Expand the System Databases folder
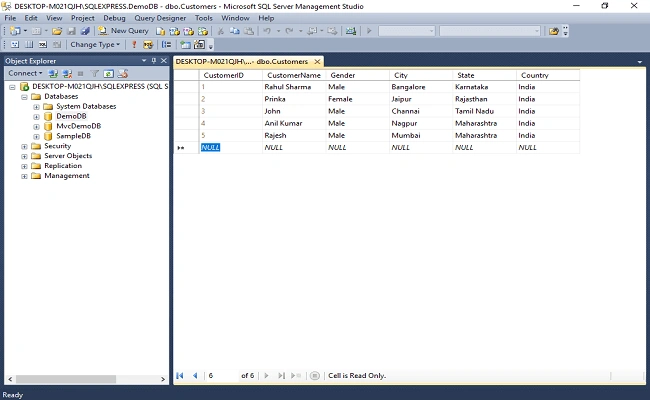Image resolution: width=650 pixels, height=400 pixels. pos(36,107)
